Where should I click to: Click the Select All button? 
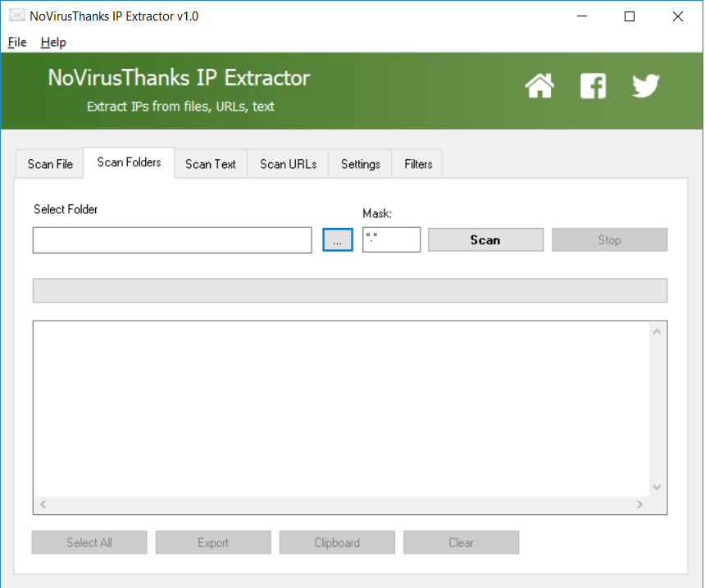coord(89,543)
